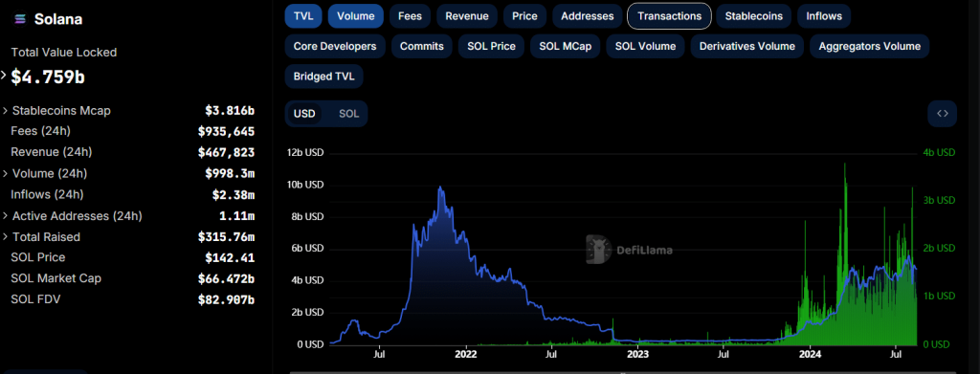
Task: Click the Solana chain title
Action: click(58, 19)
